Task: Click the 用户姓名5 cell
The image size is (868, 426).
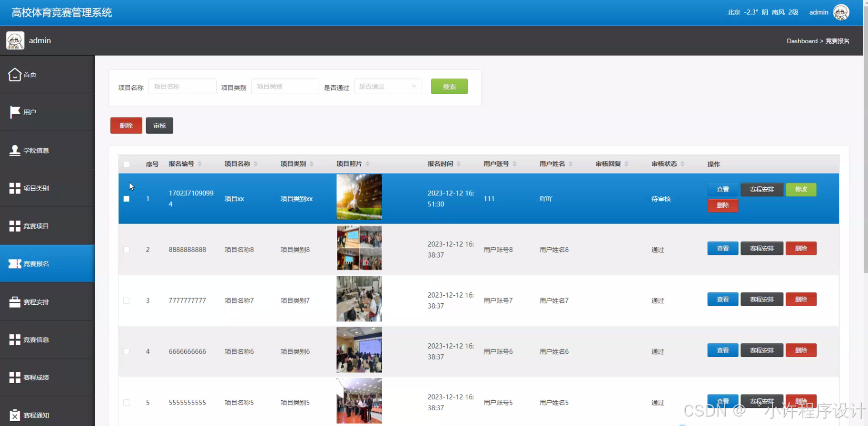Action: point(554,402)
